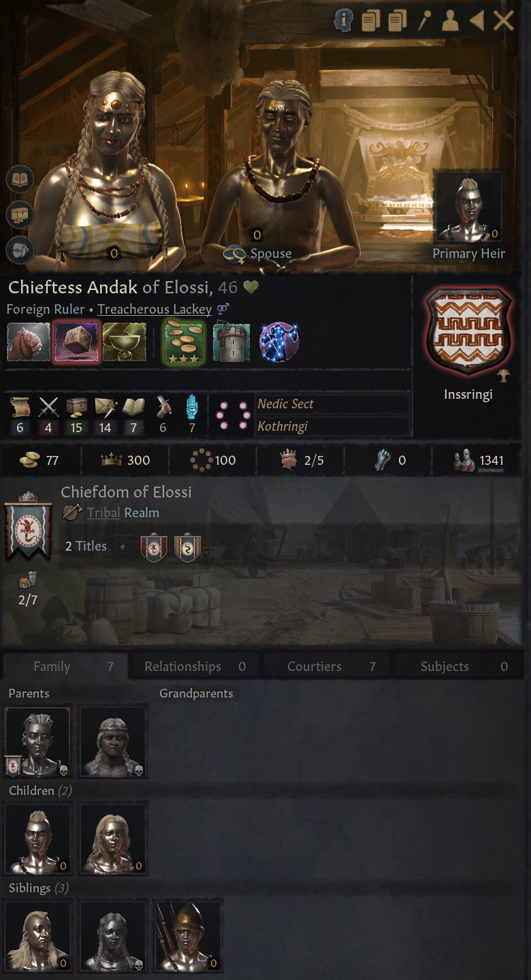Click the back arrow icon
The height and width of the screenshot is (980, 531).
point(477,20)
